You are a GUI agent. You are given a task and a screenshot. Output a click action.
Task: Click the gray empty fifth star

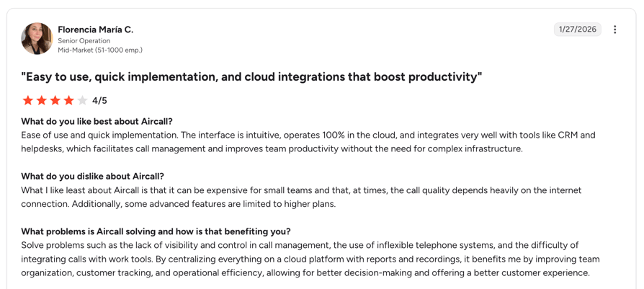(82, 100)
